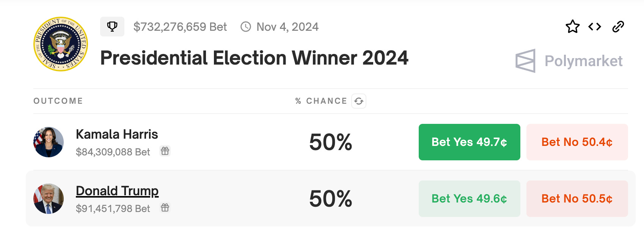Screen dimensions: 644x231
Task: Toggle the % Chance refresh icon
Action: coord(359,101)
